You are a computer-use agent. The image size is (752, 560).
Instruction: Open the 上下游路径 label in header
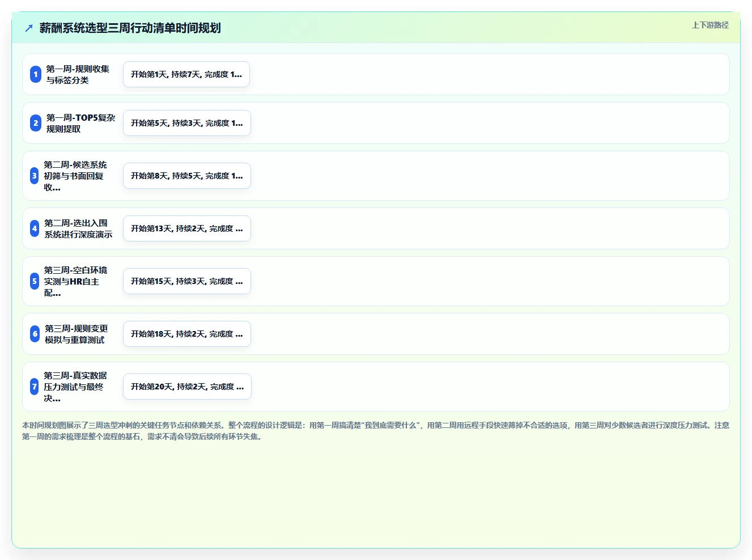710,25
